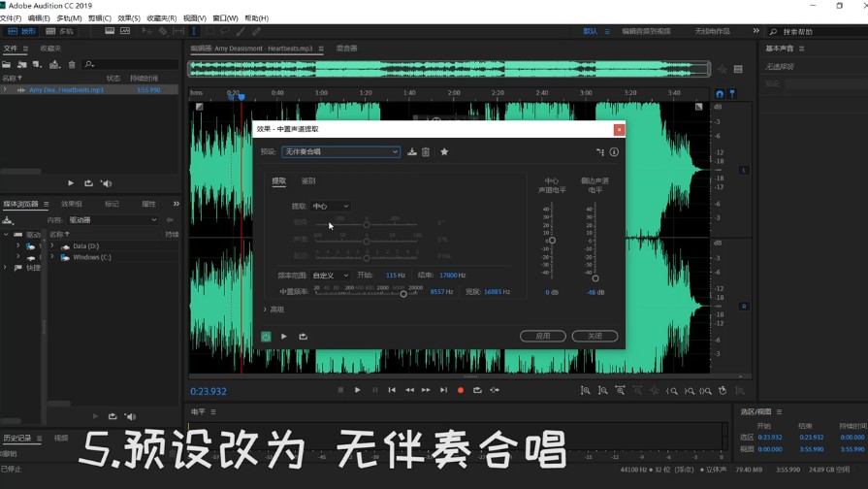
Task: Mark preset as favorite star
Action: click(444, 152)
